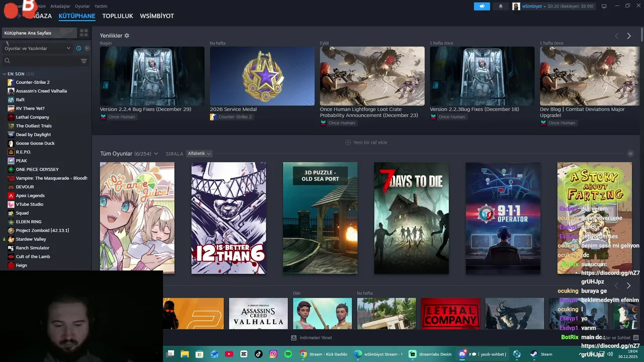The width and height of the screenshot is (644, 362).
Task: Open 2026 Service Medal news thumbnail
Action: click(262, 76)
